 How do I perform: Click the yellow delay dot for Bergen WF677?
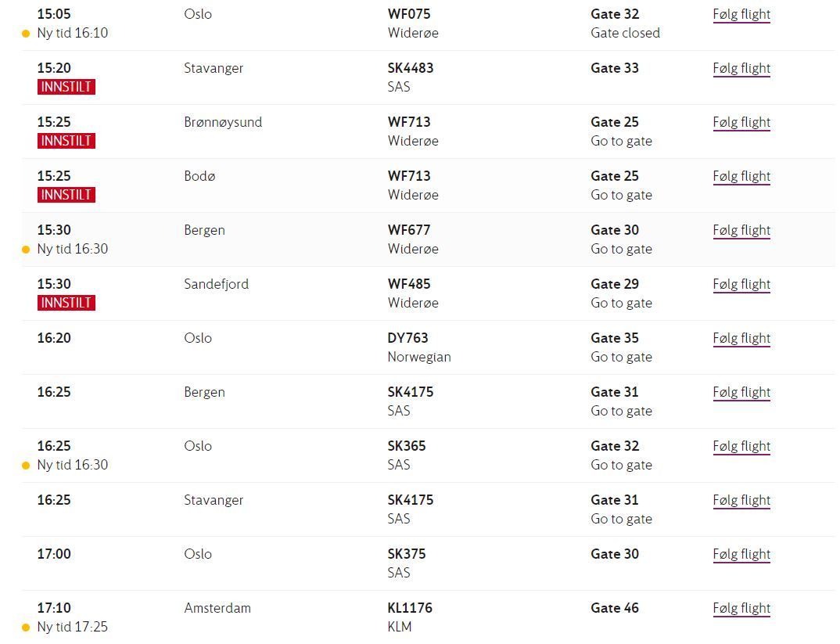click(x=25, y=250)
